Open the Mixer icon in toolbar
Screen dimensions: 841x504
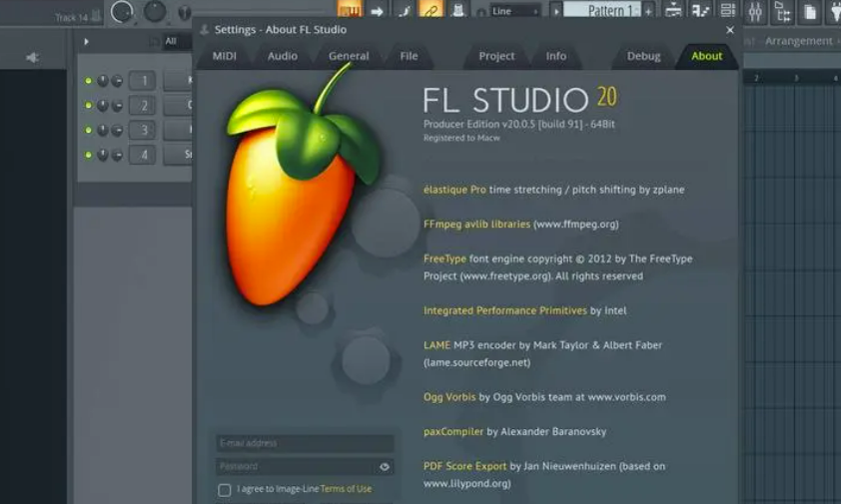tap(755, 11)
